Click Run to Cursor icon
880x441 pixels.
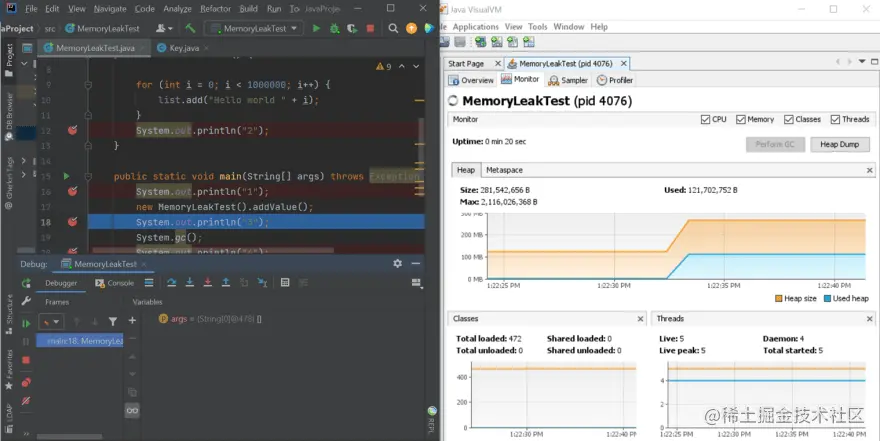point(262,283)
